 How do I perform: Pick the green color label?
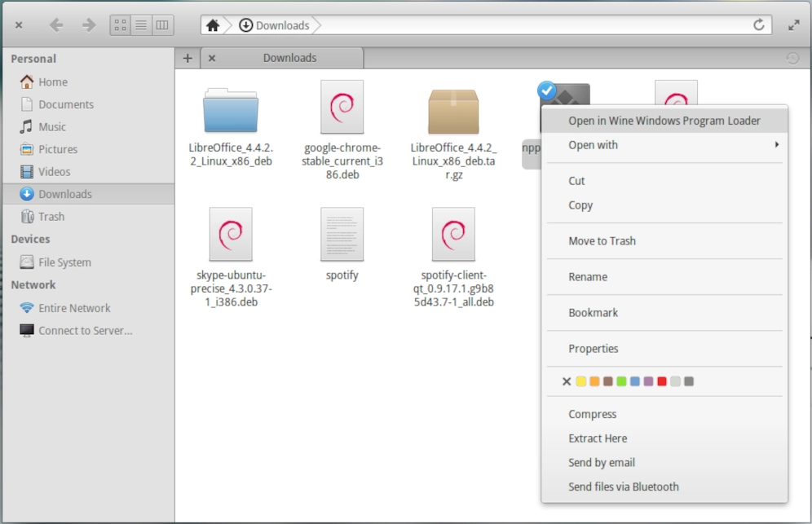pos(621,381)
